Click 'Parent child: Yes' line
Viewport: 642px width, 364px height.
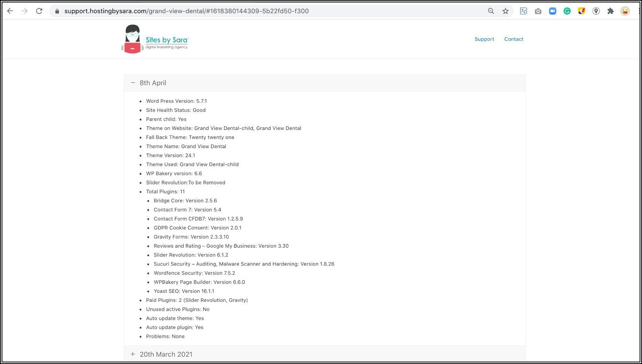[166, 119]
